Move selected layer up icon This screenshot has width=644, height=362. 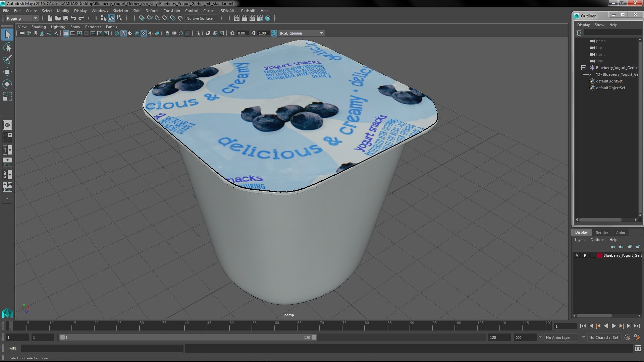(613, 247)
